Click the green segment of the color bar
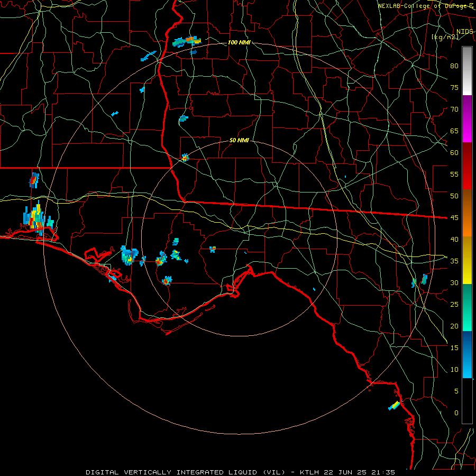The image size is (476, 476). pos(467,307)
